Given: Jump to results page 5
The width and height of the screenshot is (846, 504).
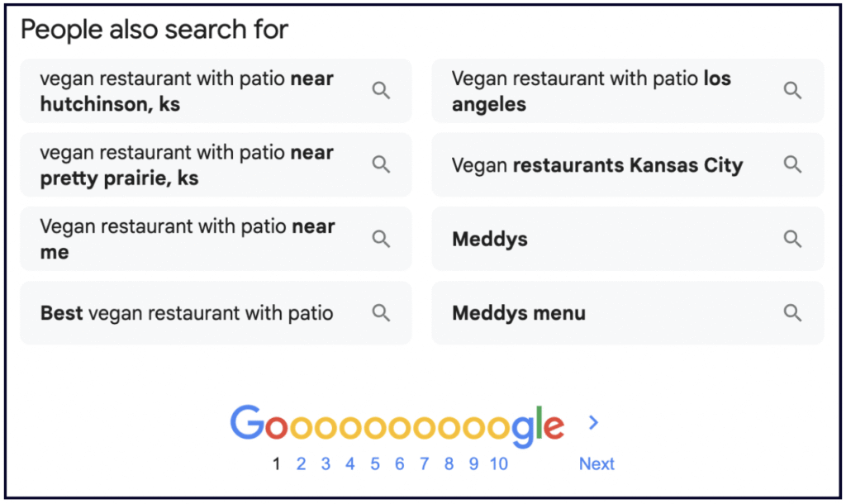Looking at the screenshot, I should coord(375,464).
